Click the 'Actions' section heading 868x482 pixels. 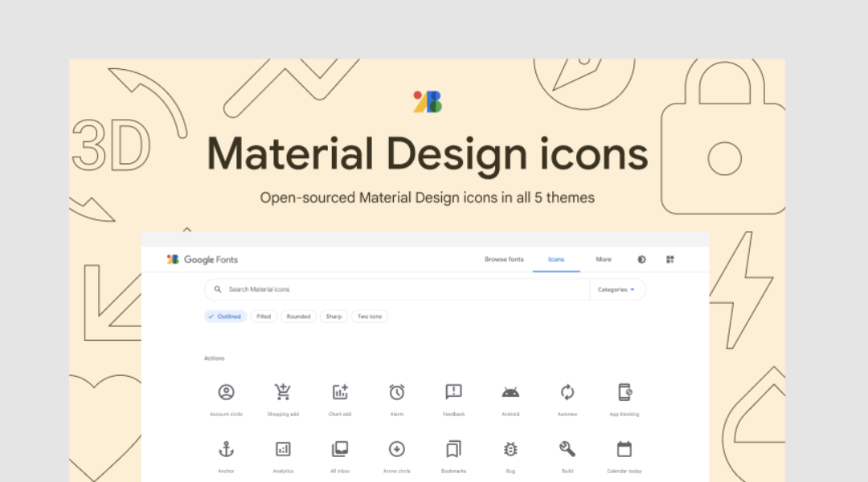[x=215, y=358]
